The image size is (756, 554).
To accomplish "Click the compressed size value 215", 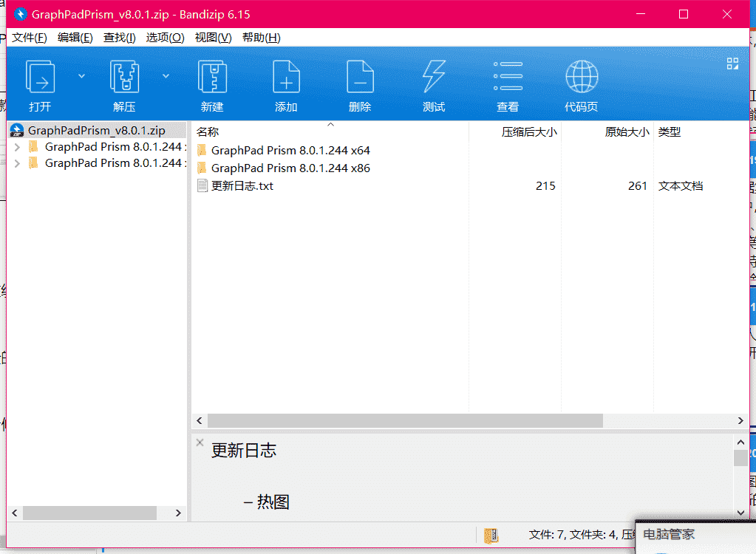I will tap(545, 186).
